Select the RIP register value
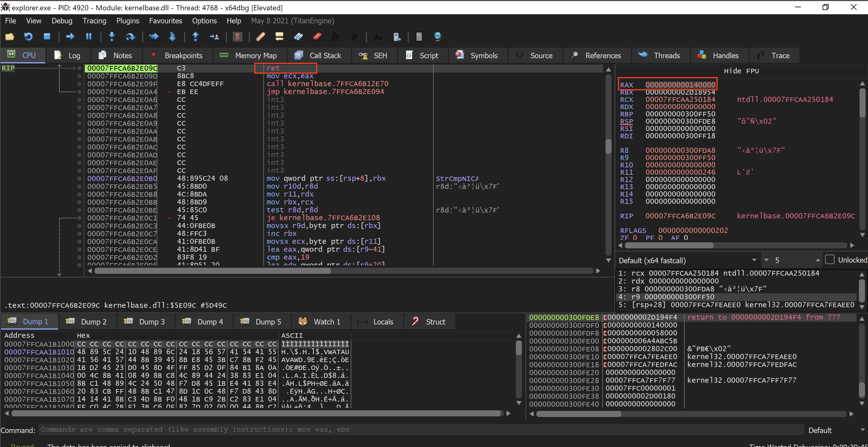The height and width of the screenshot is (447, 868). pyautogui.click(x=680, y=216)
